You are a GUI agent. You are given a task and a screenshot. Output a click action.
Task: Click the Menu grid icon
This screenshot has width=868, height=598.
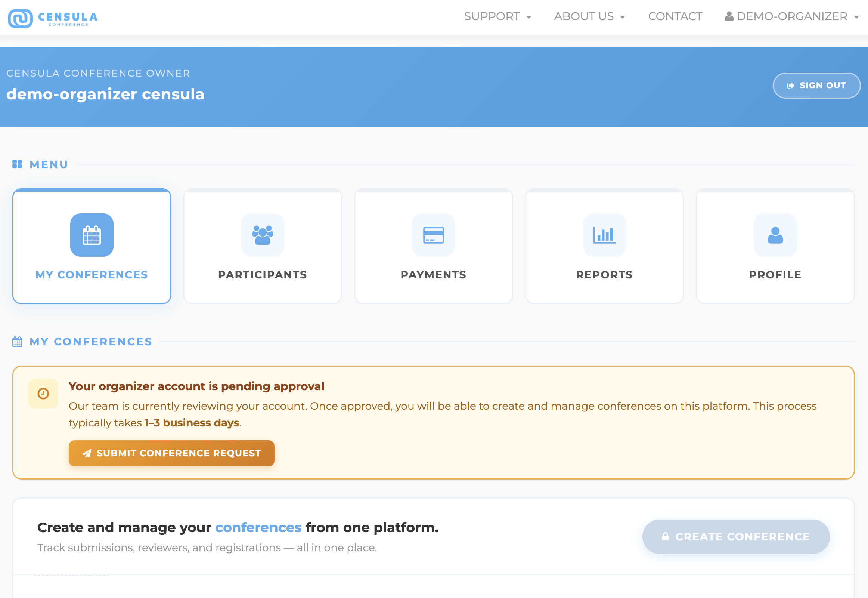pyautogui.click(x=17, y=164)
